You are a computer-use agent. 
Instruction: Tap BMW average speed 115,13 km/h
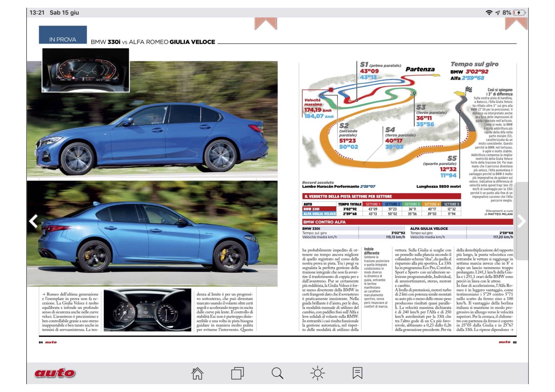(x=395, y=237)
